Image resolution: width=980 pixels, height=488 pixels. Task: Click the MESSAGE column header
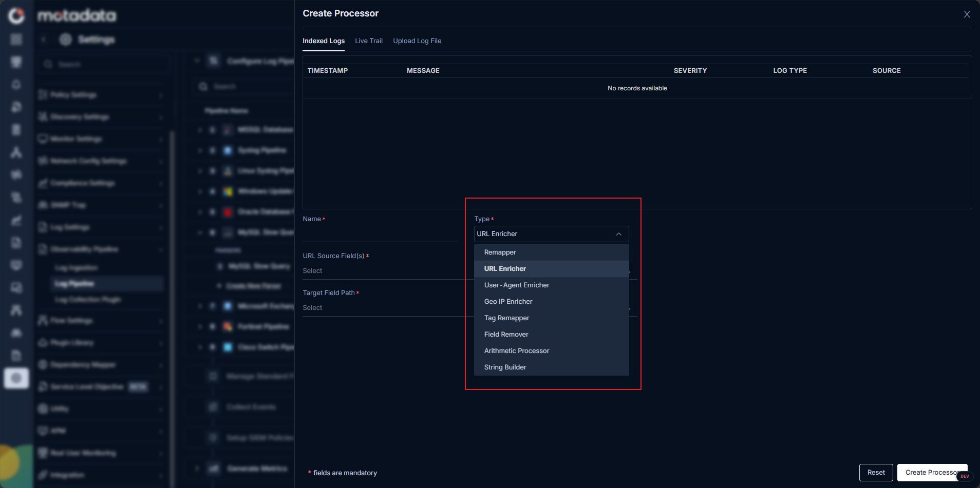pos(423,70)
